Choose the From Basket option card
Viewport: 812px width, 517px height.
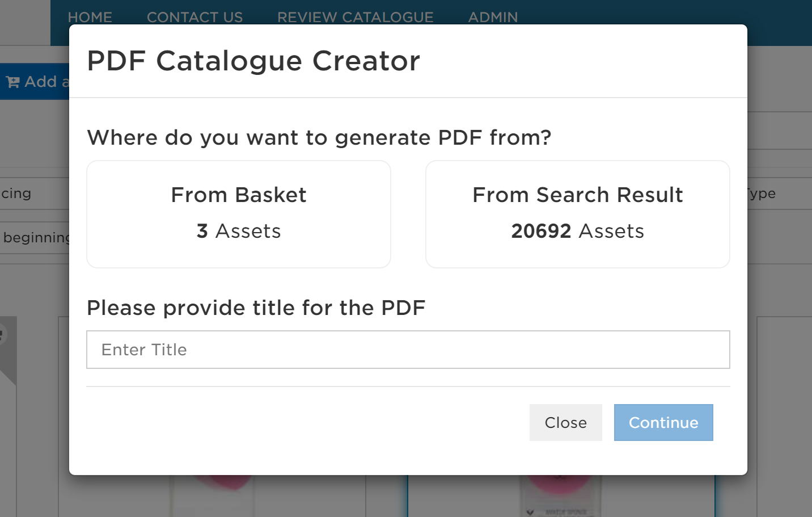click(x=239, y=214)
